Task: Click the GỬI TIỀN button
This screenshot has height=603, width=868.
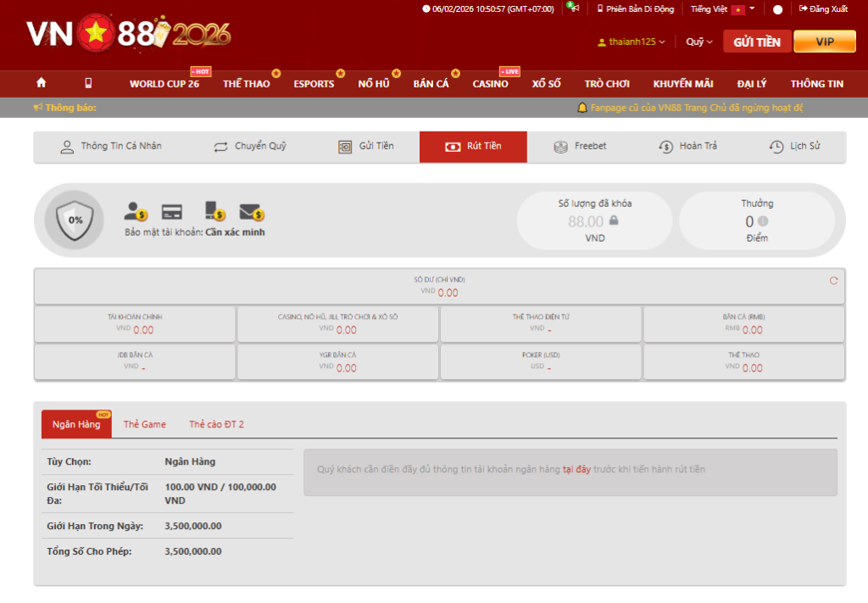Action: tap(757, 42)
